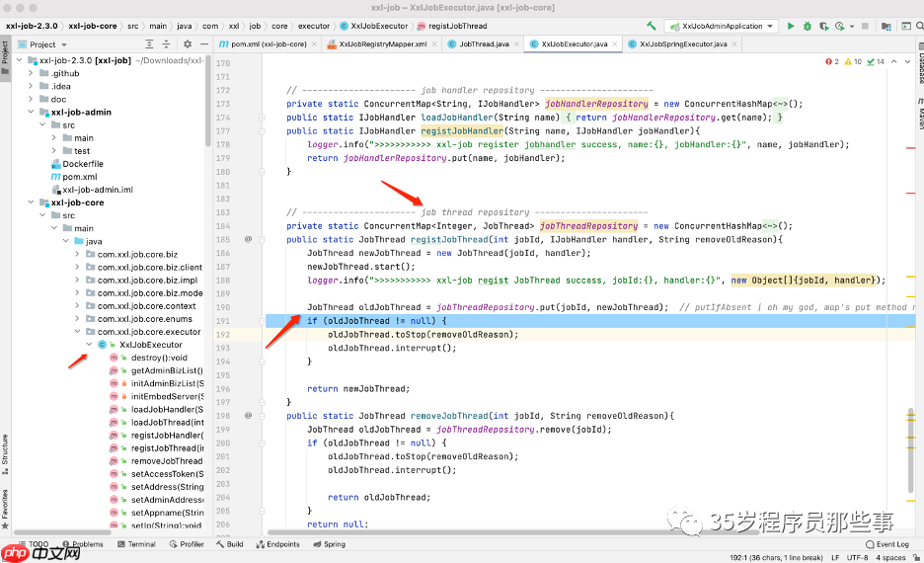The height and width of the screenshot is (563, 924).
Task: Click the Build project hammer icon
Action: click(x=652, y=26)
